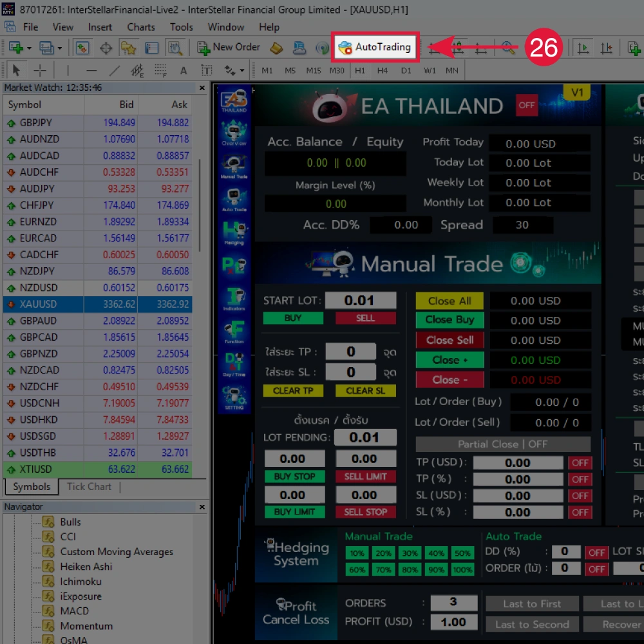644x644 pixels.
Task: Select XAUUSD in the Market Watch list
Action: 40,304
